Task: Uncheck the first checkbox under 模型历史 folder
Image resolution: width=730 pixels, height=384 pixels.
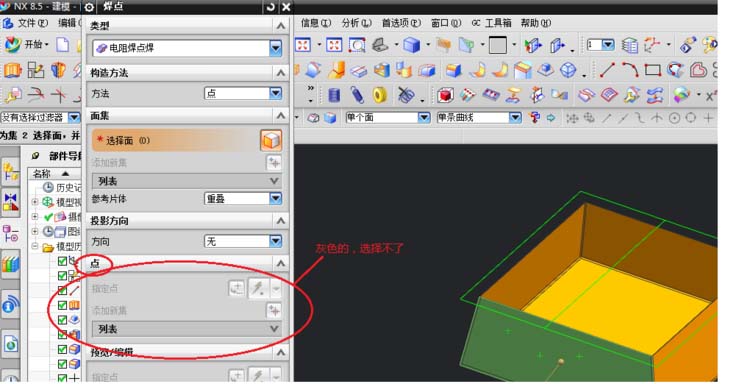Action: pyautogui.click(x=62, y=261)
